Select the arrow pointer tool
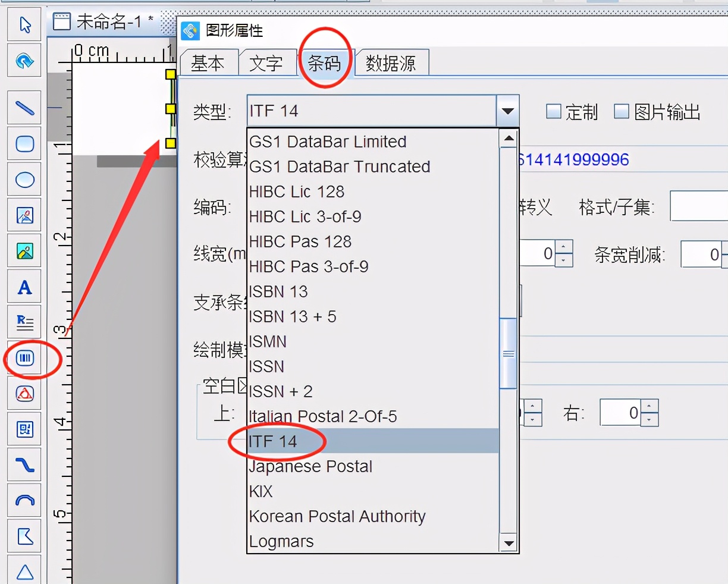This screenshot has height=584, width=728. 25,25
